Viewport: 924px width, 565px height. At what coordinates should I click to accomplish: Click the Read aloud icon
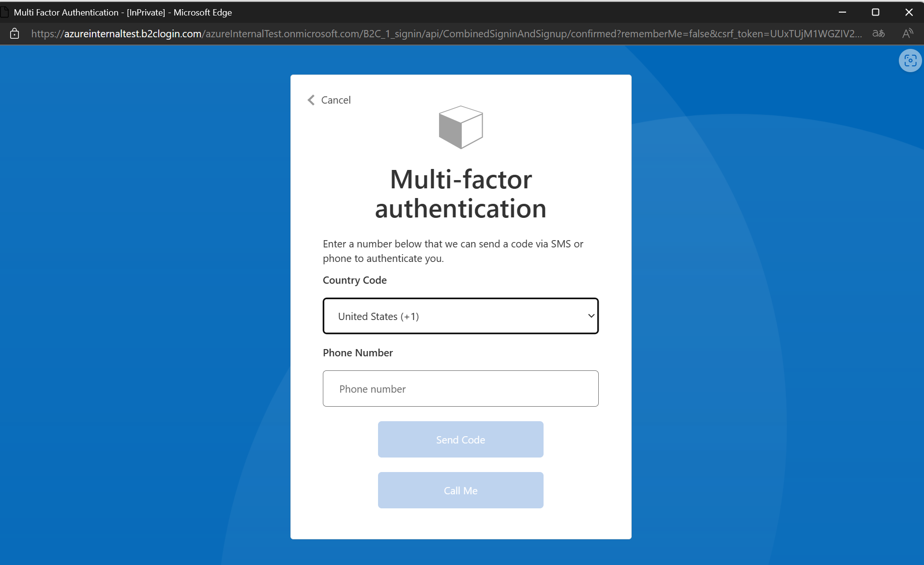coord(908,33)
